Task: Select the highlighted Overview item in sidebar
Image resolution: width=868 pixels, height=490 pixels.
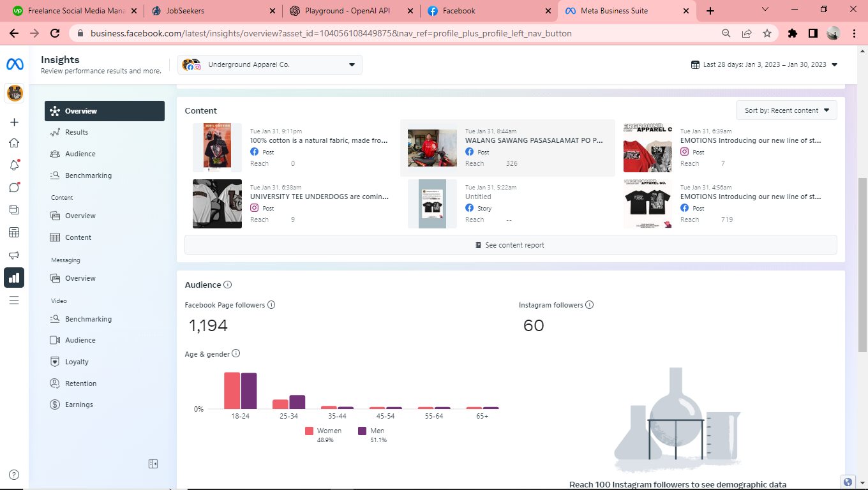Action: [x=105, y=111]
